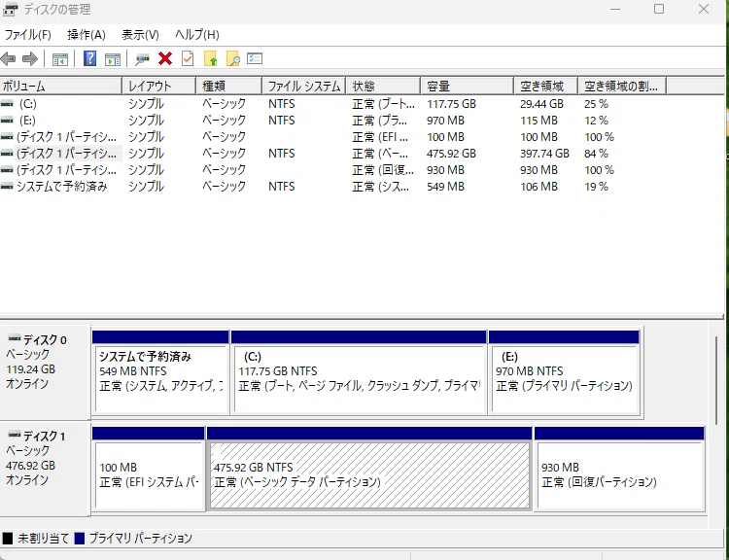The width and height of the screenshot is (729, 560).
Task: Select the (E:) 970 MB NTFS partition block
Action: click(564, 372)
